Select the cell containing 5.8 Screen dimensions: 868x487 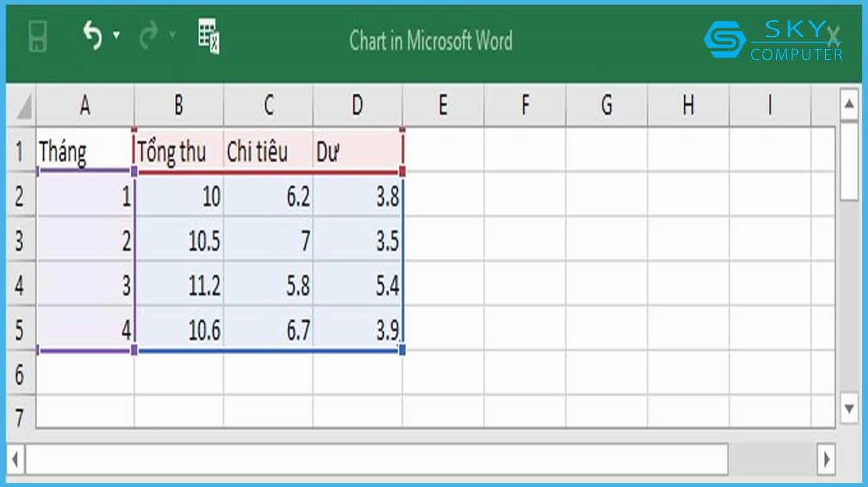click(269, 286)
